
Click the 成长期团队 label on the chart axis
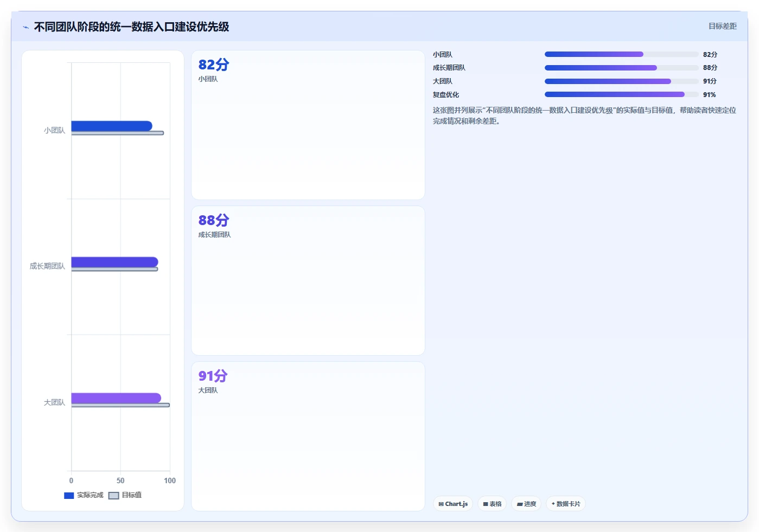pos(47,266)
